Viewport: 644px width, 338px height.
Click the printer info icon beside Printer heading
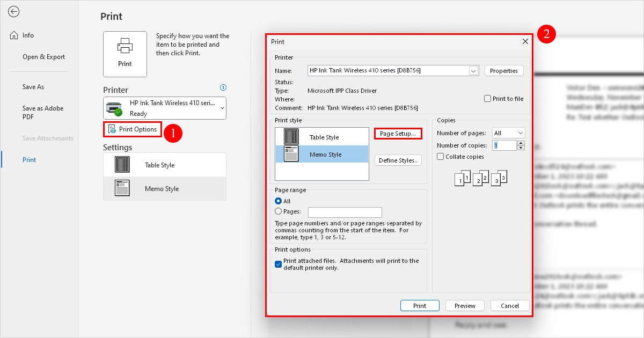[x=223, y=87]
